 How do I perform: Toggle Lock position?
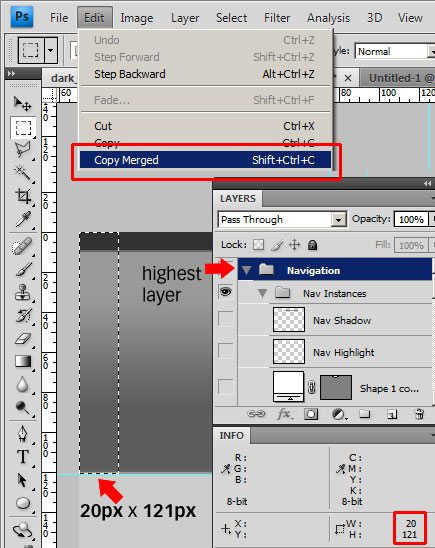pos(295,245)
